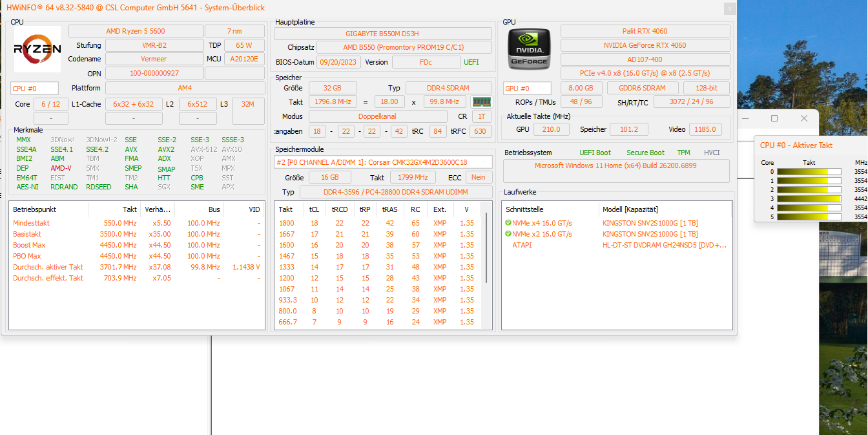Image resolution: width=868 pixels, height=435 pixels.
Task: Click the Doppelkanal mode field
Action: click(378, 116)
